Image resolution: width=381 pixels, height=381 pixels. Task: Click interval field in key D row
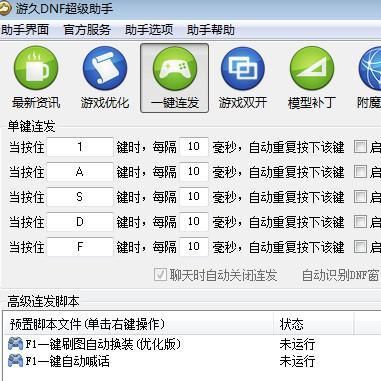click(x=194, y=222)
